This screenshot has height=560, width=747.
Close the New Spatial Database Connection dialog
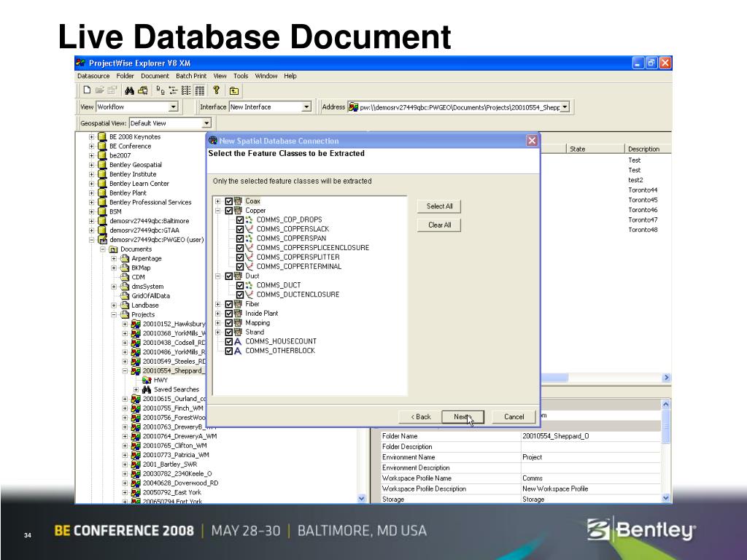[532, 141]
